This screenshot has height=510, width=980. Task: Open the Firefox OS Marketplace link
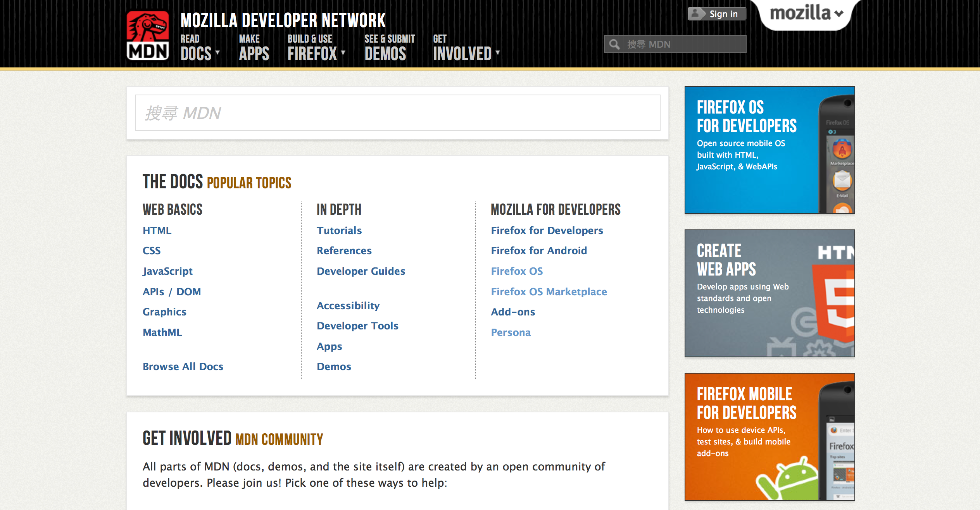tap(549, 291)
